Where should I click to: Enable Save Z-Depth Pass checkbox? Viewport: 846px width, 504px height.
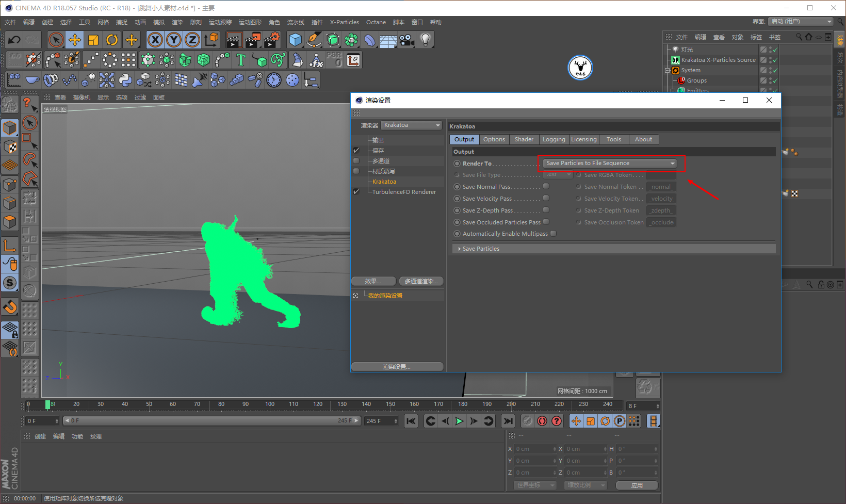coord(546,210)
